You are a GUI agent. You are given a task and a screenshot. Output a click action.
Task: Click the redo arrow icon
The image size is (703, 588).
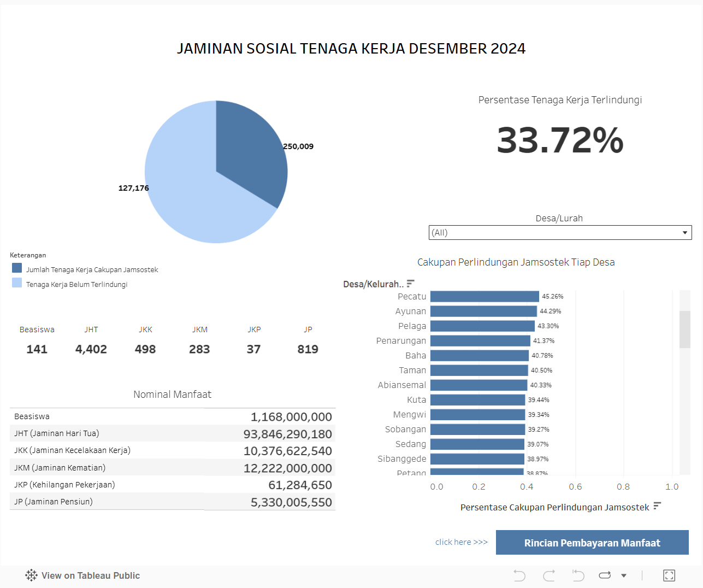point(548,575)
